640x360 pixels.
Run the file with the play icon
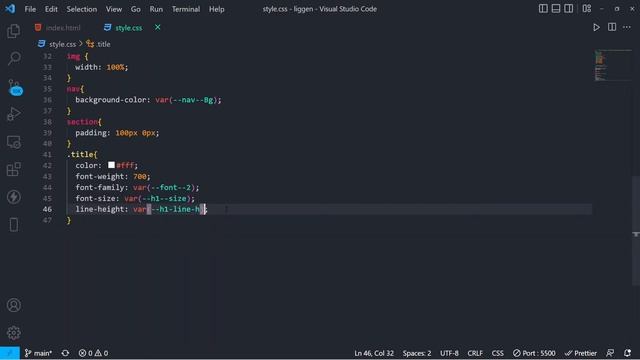[596, 27]
